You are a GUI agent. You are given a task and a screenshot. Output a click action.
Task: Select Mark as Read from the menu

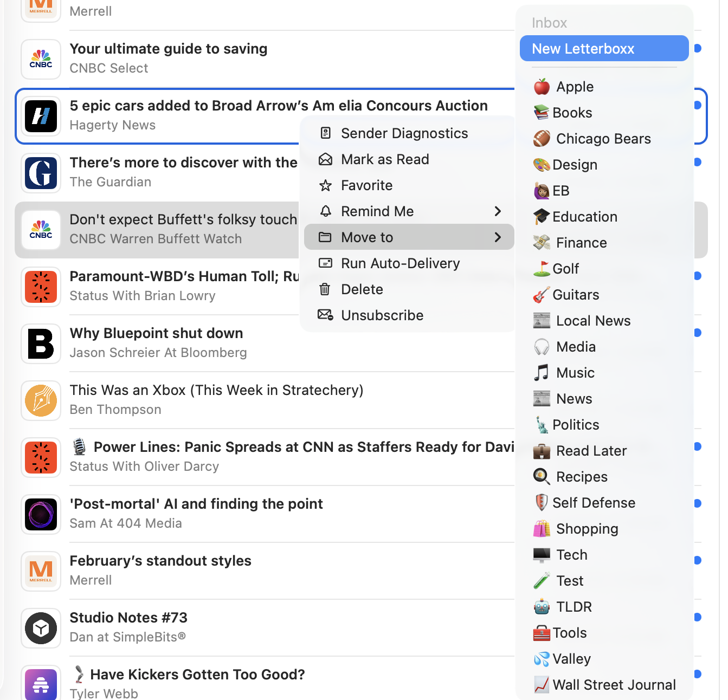point(384,159)
